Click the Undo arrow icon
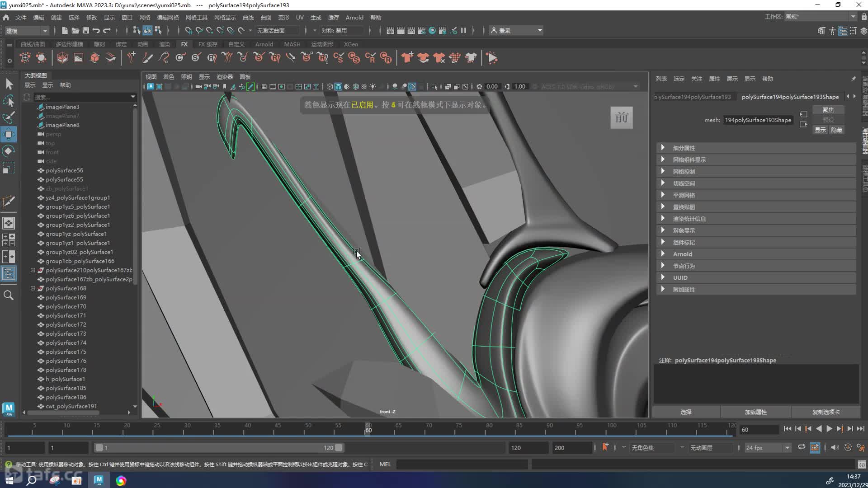Screen dimensions: 868x488 96,31
